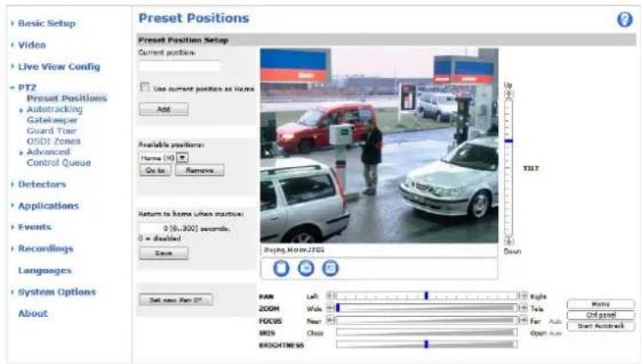This screenshot has height=364, width=641.
Task: Click the focus Near step button
Action: [330, 320]
